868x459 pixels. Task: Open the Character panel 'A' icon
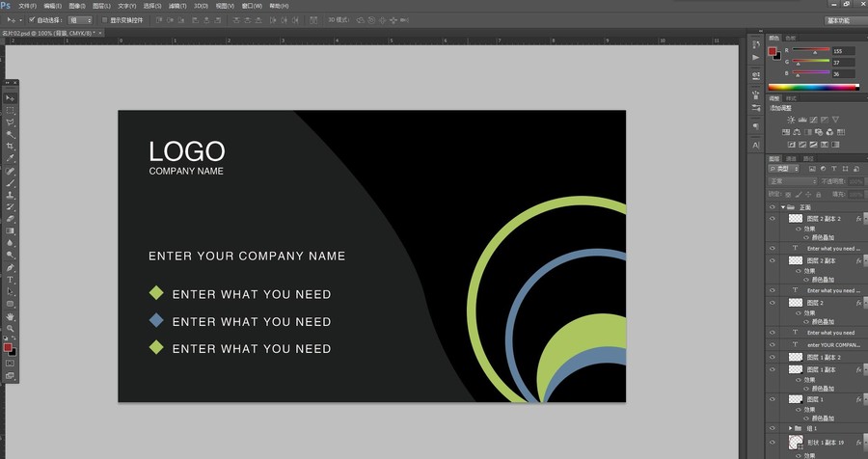[x=756, y=145]
